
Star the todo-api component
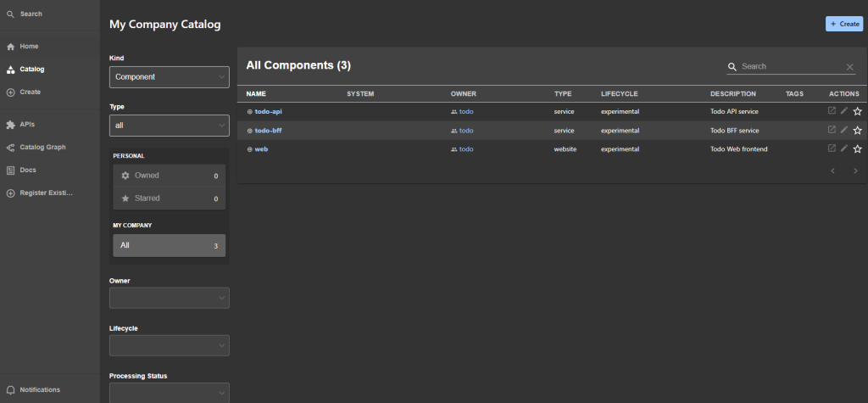pos(858,111)
